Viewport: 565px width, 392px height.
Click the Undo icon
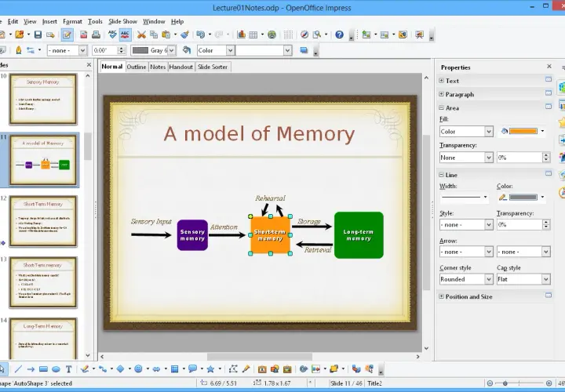pos(201,34)
